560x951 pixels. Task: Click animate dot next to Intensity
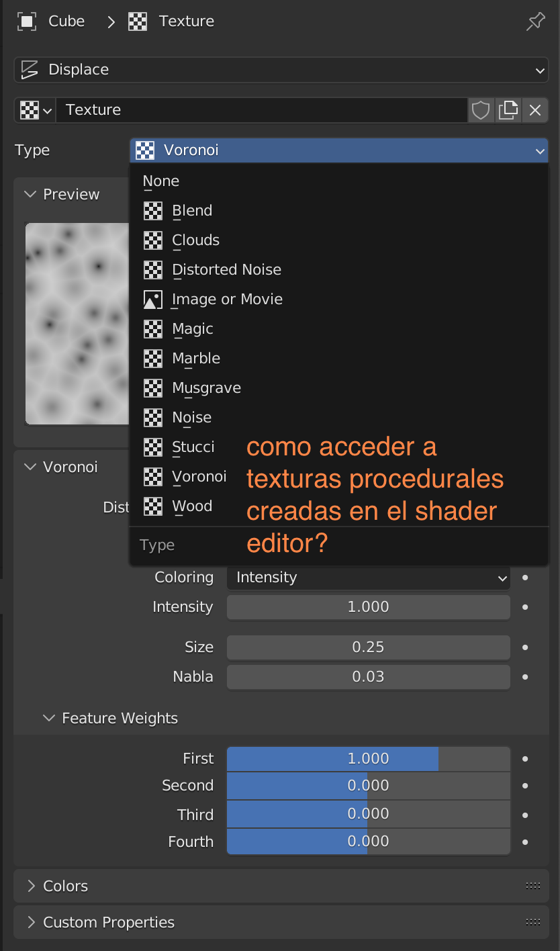tap(525, 607)
